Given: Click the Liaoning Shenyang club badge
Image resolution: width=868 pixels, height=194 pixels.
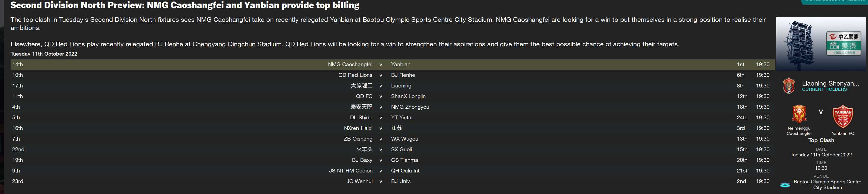Looking at the screenshot, I should tap(789, 86).
